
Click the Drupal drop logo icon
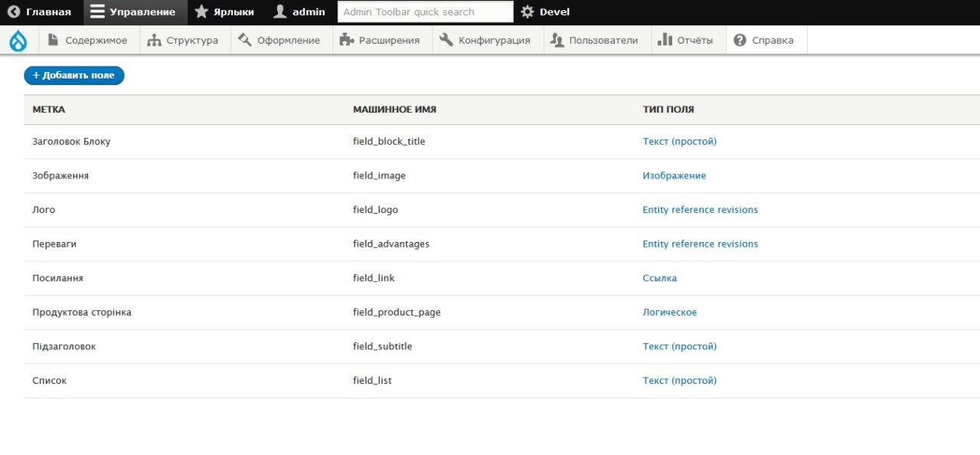pos(18,41)
